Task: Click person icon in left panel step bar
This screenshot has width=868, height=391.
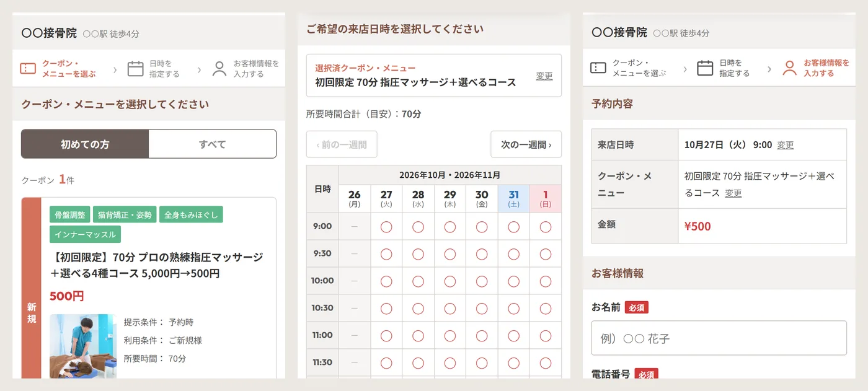Action: [x=219, y=68]
